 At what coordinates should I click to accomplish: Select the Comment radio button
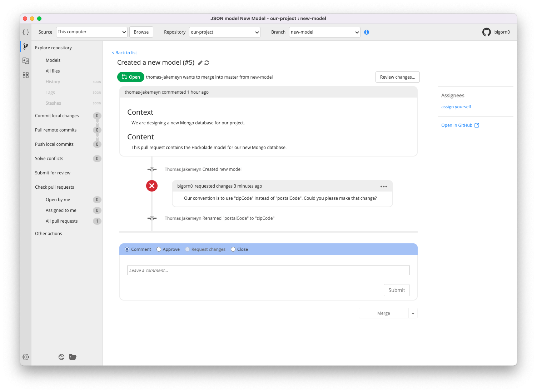tap(127, 249)
